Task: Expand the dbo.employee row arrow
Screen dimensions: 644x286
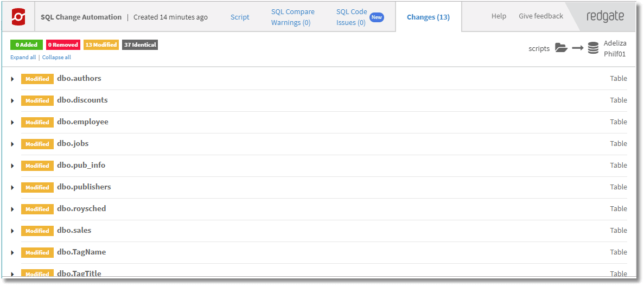Action: coord(12,123)
